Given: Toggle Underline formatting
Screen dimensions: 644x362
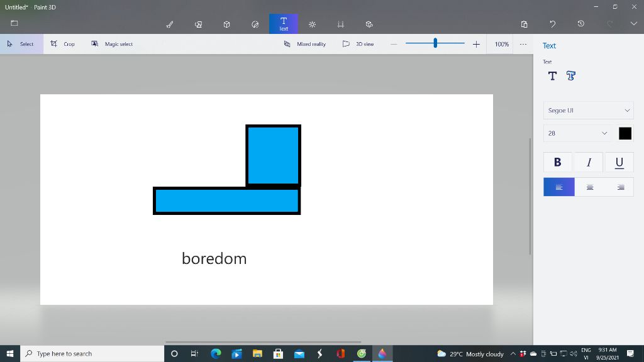Looking at the screenshot, I should [x=619, y=162].
